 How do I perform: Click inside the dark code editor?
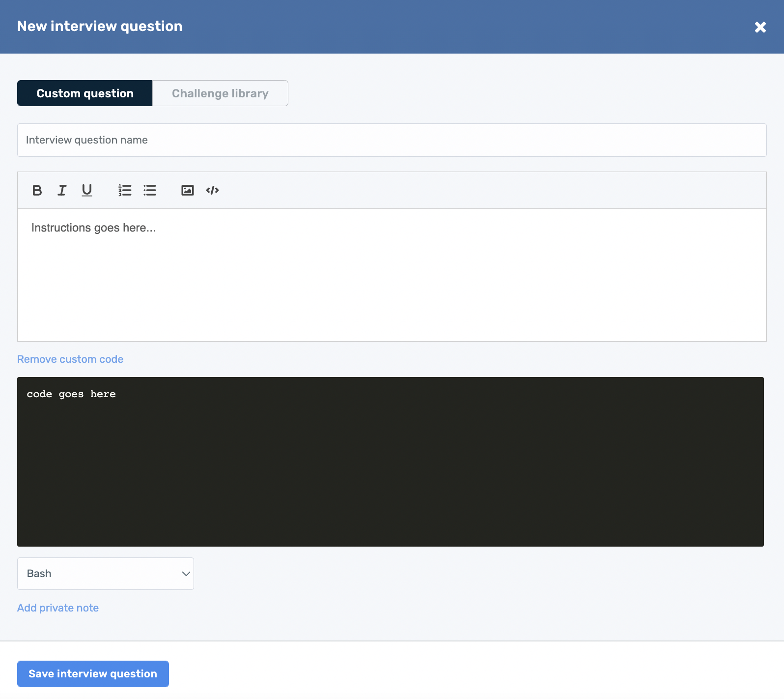click(391, 462)
